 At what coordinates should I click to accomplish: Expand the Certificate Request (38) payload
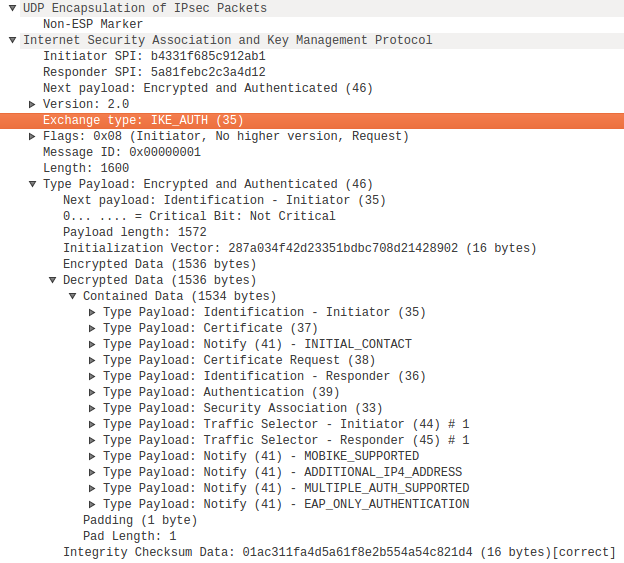[92, 360]
